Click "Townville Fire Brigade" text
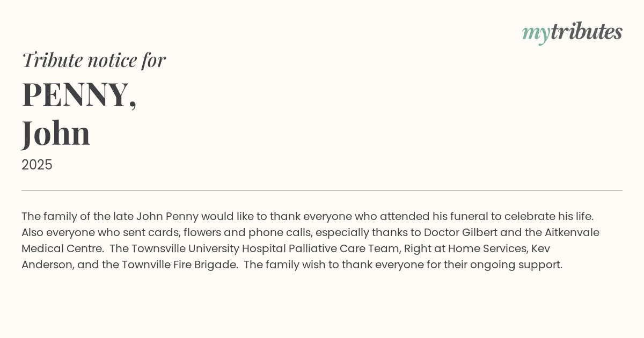 click(180, 264)
